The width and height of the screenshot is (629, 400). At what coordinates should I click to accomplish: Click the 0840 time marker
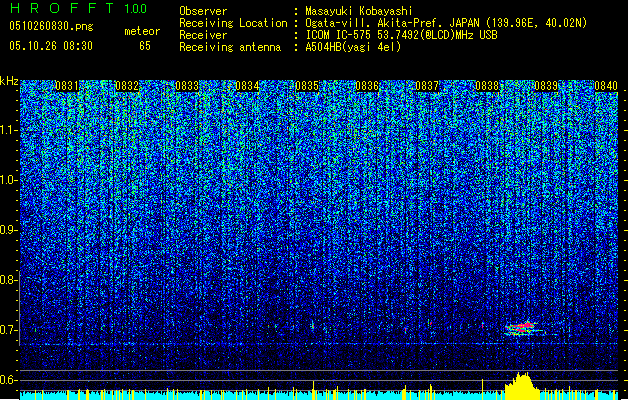pos(606,86)
